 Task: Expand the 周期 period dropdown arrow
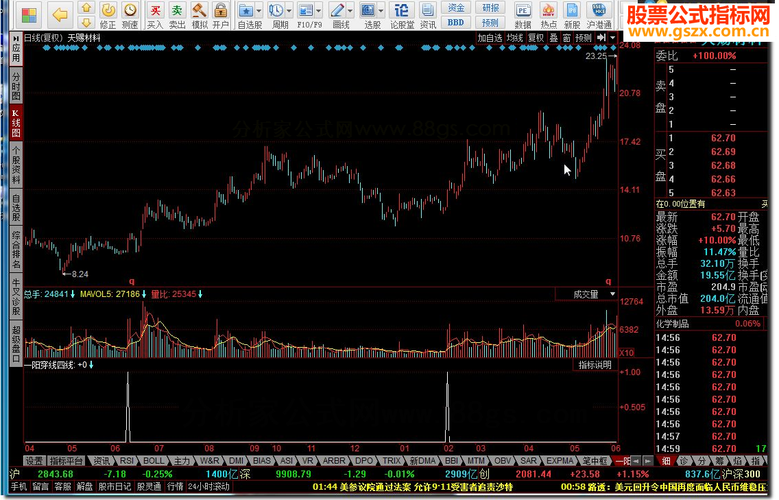(289, 11)
